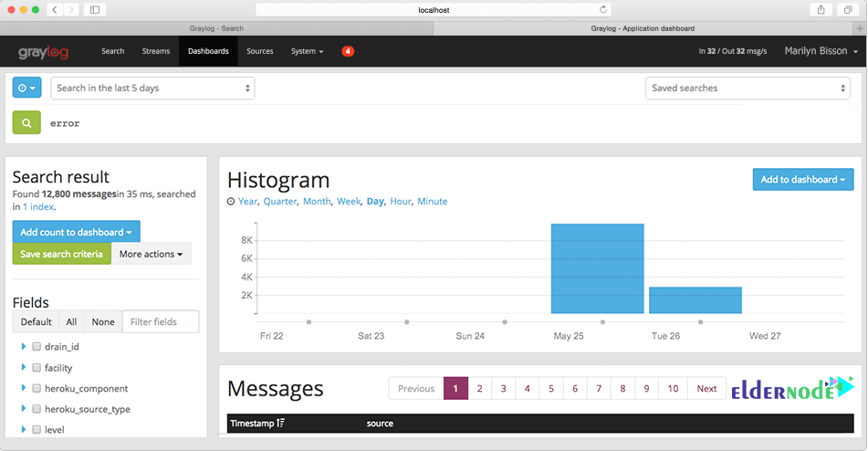Click the Graylog logo
The image size is (868, 451).
(x=43, y=51)
